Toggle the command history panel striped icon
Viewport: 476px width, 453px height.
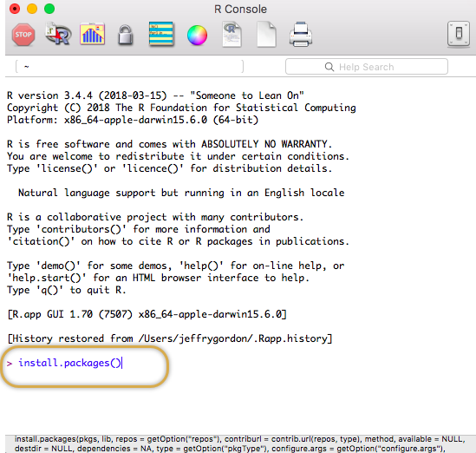click(161, 34)
